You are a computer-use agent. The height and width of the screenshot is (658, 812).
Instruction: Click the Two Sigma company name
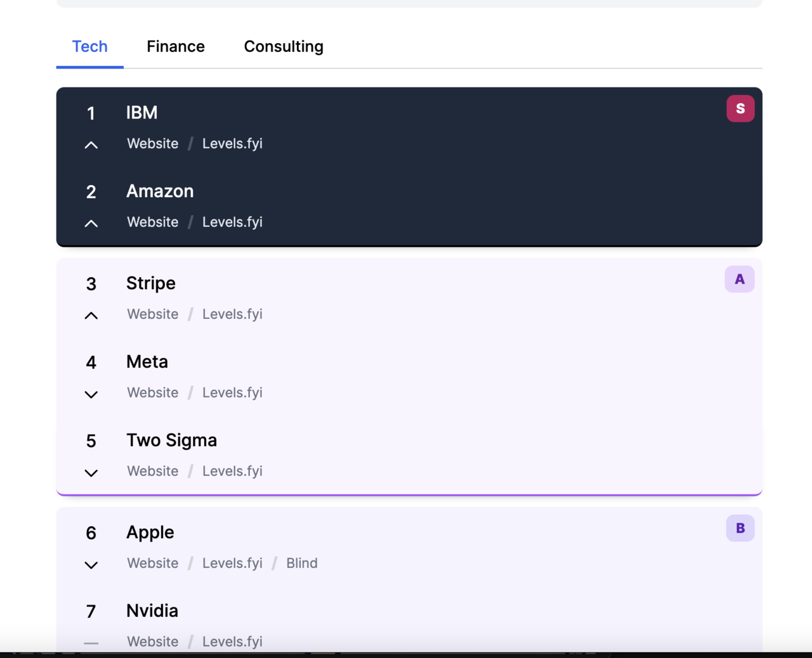pyautogui.click(x=172, y=441)
